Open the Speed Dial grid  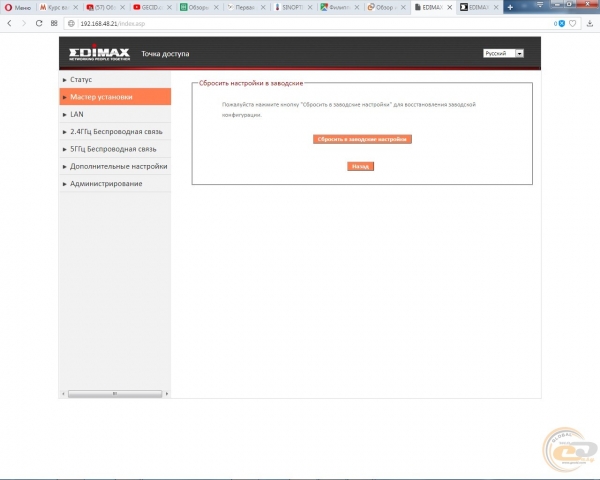pos(54,23)
